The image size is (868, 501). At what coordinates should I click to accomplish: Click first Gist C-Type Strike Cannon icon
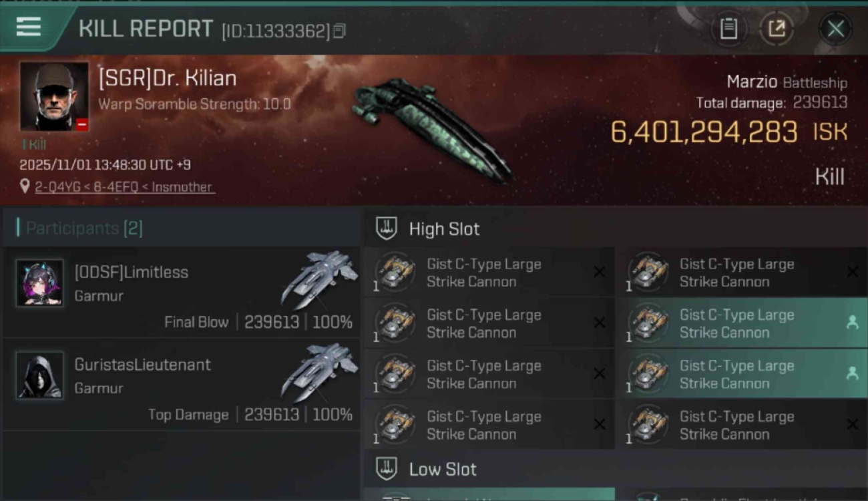(x=395, y=271)
